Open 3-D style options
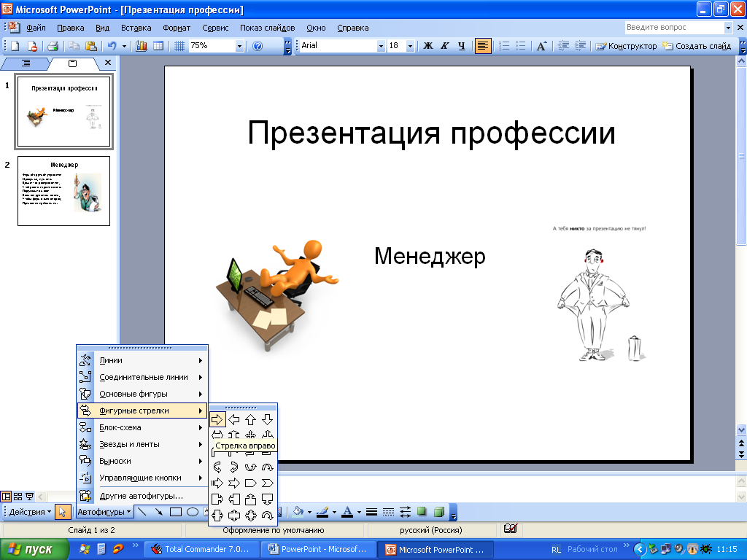The height and width of the screenshot is (560, 747). pos(438,512)
